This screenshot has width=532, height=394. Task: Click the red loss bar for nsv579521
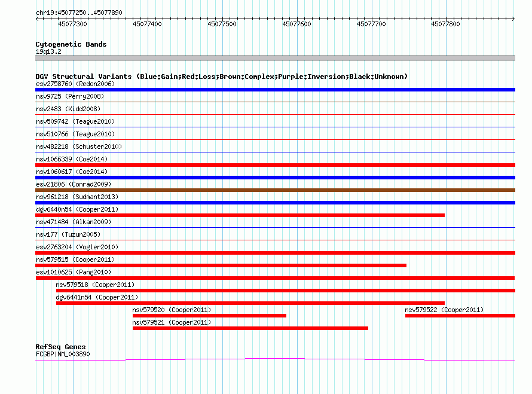click(x=250, y=328)
